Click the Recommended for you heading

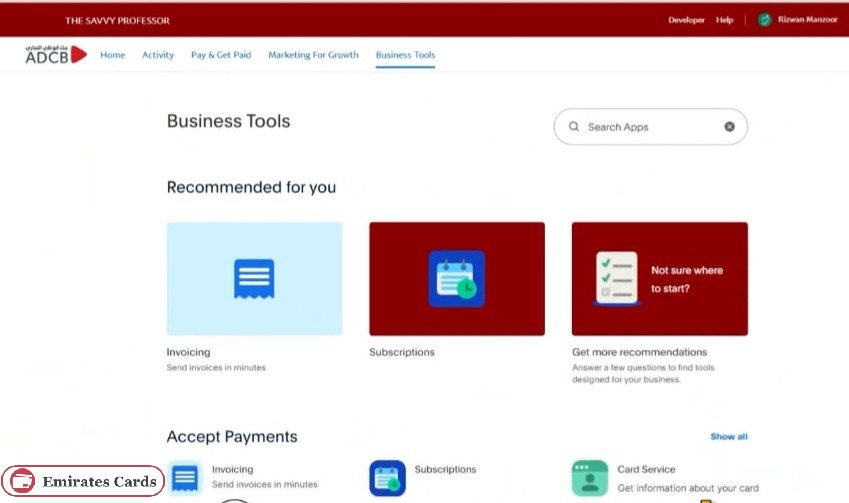tap(251, 187)
